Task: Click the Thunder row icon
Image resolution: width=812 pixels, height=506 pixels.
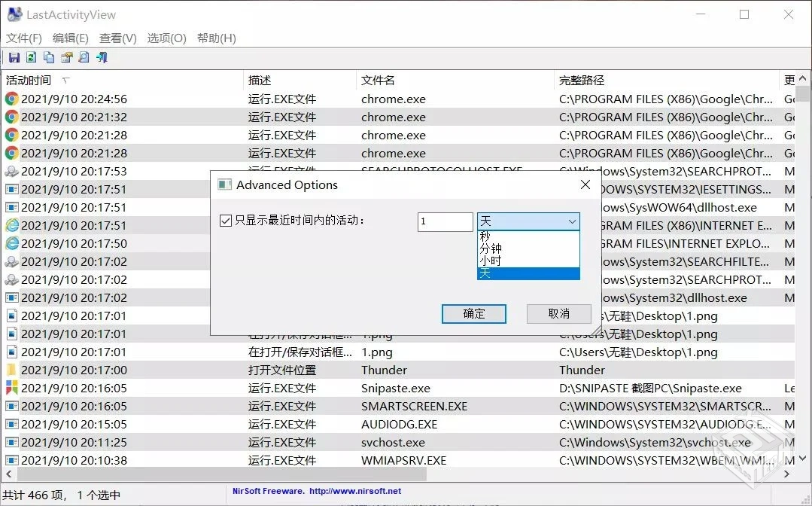Action: [x=11, y=370]
